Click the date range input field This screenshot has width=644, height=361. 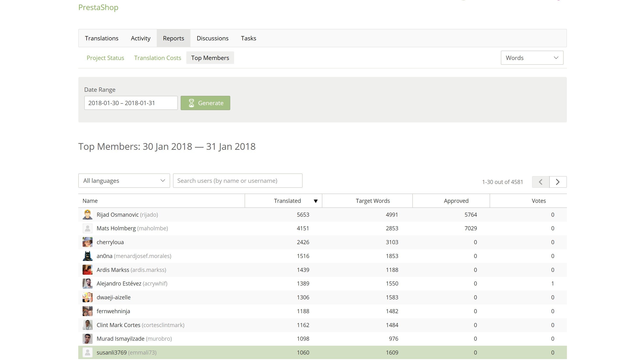click(131, 103)
